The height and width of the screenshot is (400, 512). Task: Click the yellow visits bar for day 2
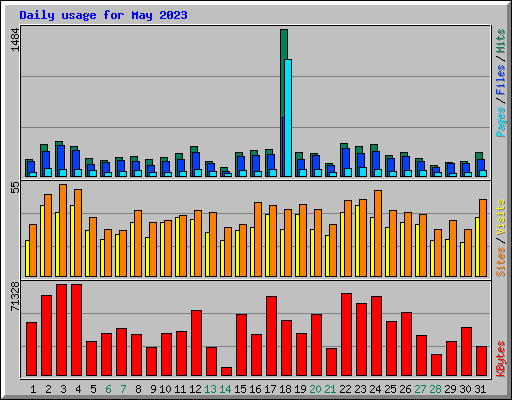pyautogui.click(x=42, y=241)
